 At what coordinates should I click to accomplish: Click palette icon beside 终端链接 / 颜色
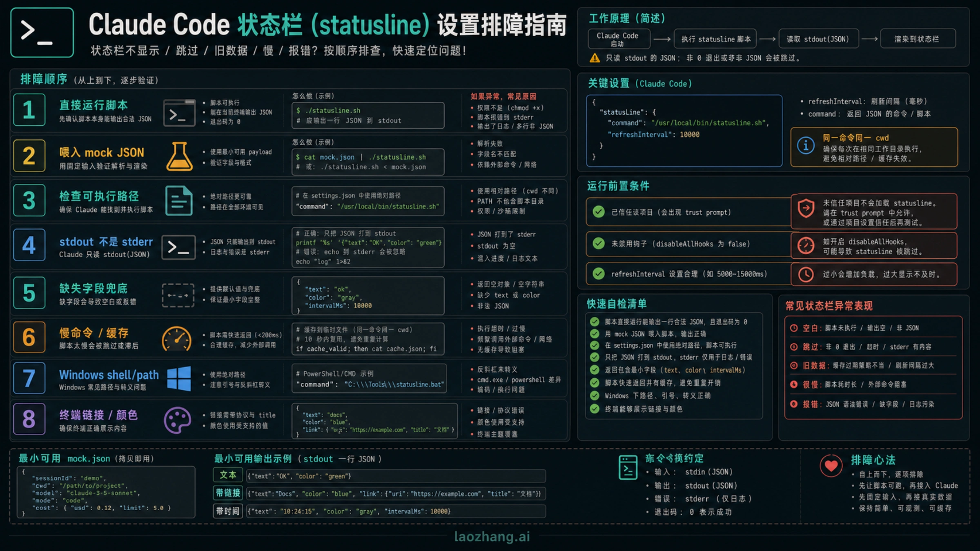coord(178,420)
